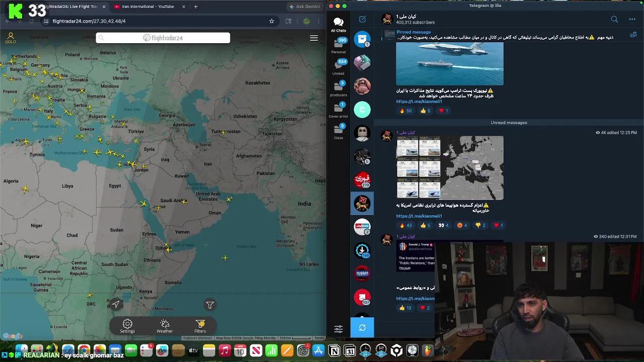Click Keyboard shortcuts link on the map

tap(198, 338)
